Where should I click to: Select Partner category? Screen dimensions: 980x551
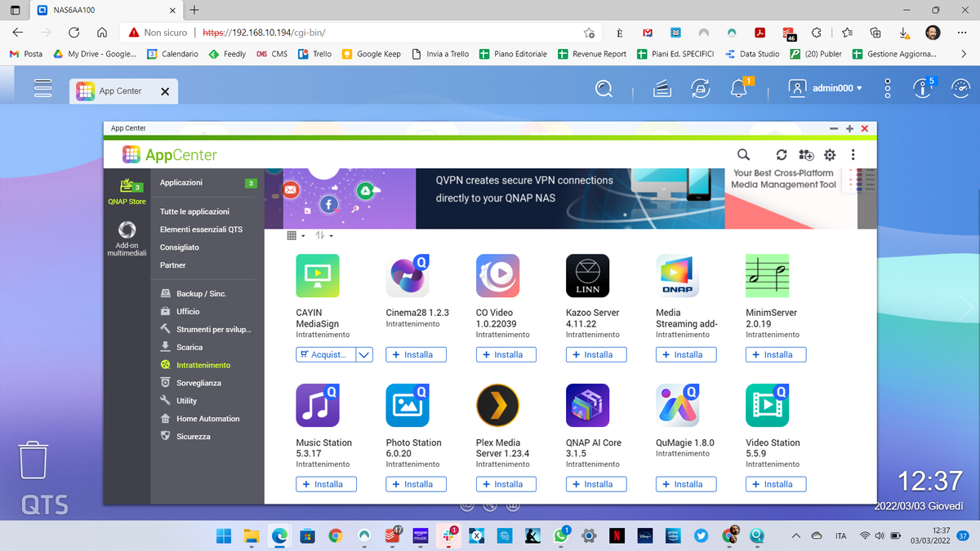173,265
